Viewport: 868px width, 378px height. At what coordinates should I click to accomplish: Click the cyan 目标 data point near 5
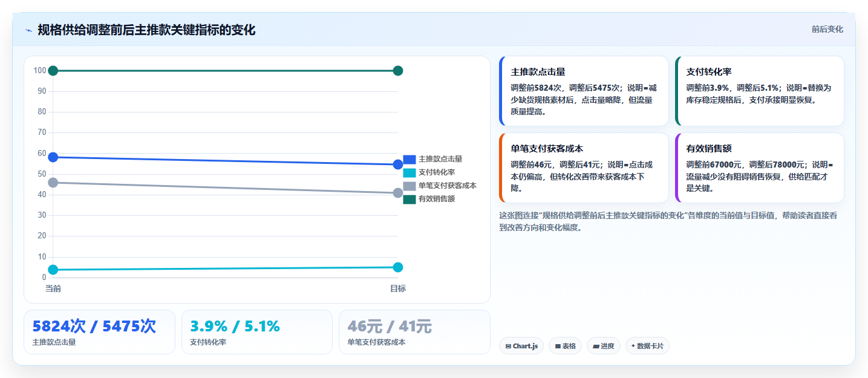tap(398, 267)
